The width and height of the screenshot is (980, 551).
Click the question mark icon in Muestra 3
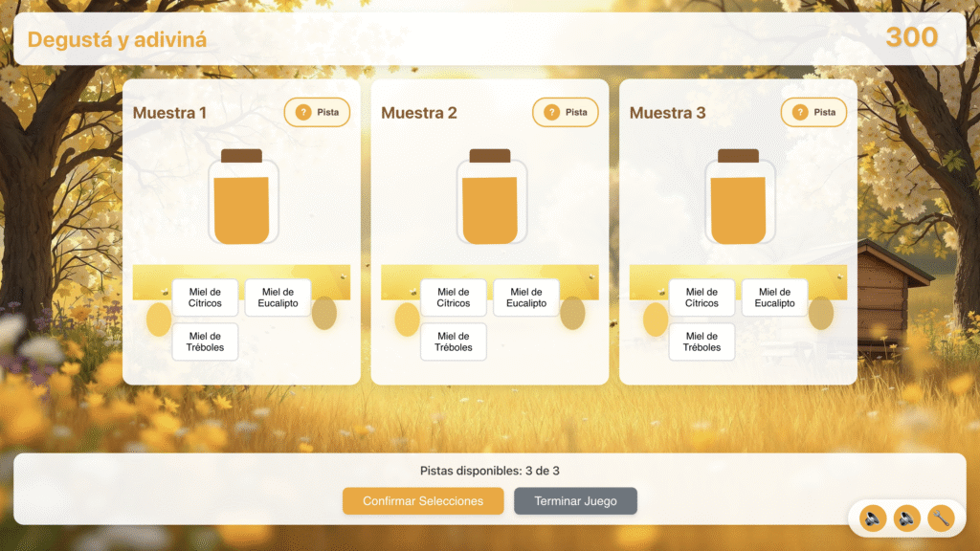[800, 112]
